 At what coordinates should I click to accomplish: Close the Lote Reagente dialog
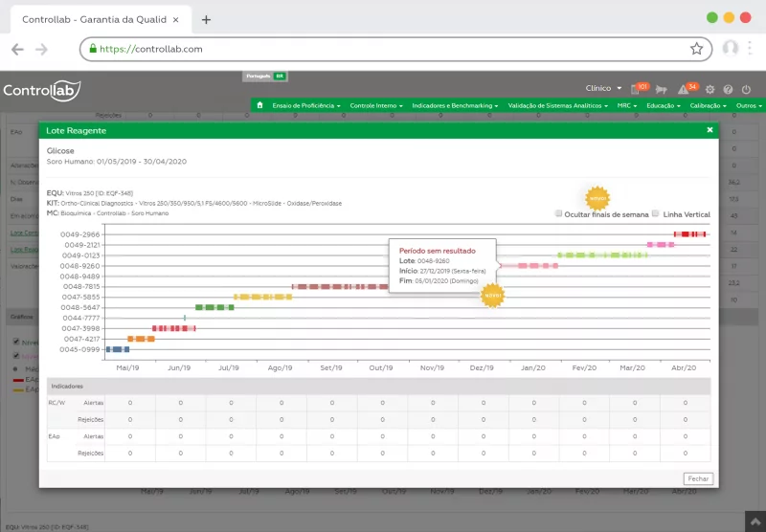[x=710, y=130]
